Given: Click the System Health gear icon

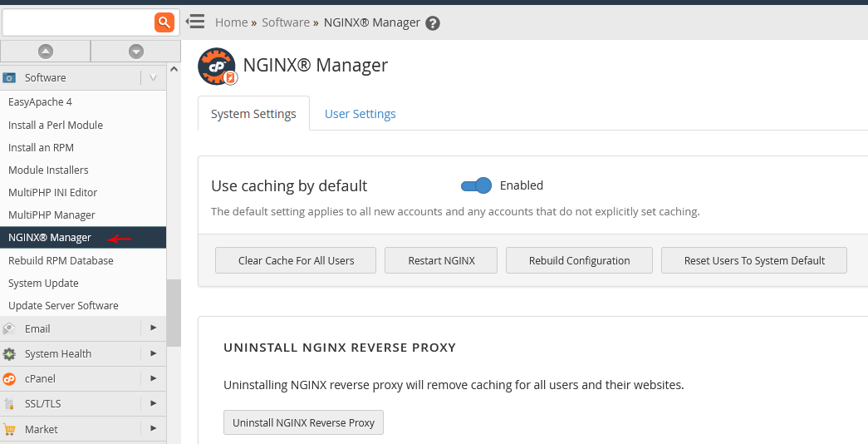Looking at the screenshot, I should coord(9,353).
